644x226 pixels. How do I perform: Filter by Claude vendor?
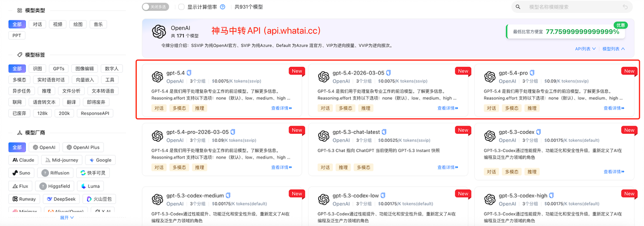coord(23,160)
